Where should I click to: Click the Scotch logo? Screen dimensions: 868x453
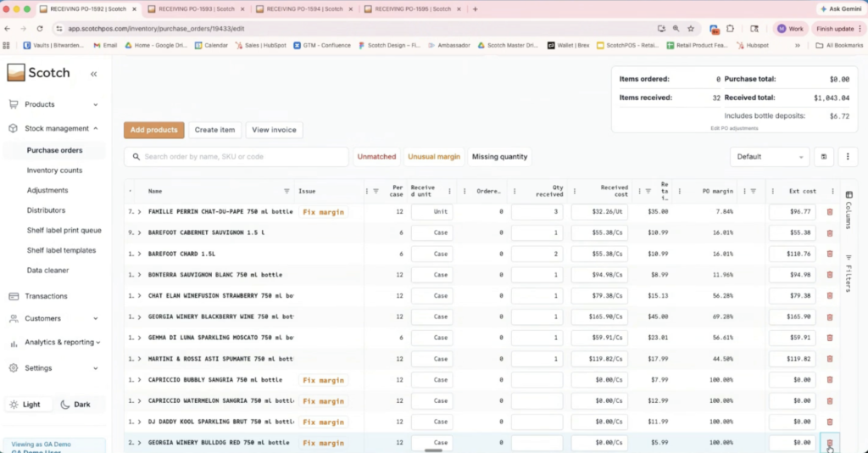click(x=39, y=73)
